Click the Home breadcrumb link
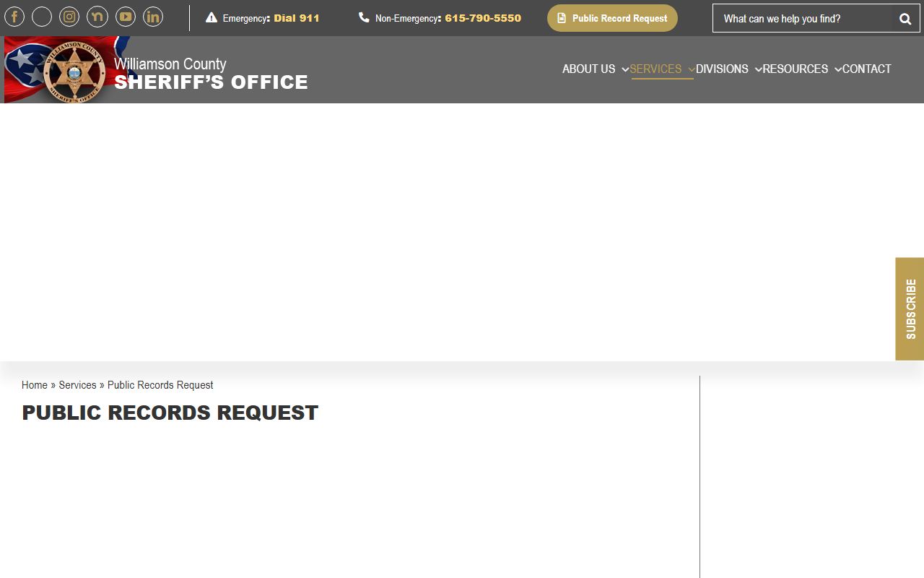This screenshot has width=924, height=578. click(35, 385)
